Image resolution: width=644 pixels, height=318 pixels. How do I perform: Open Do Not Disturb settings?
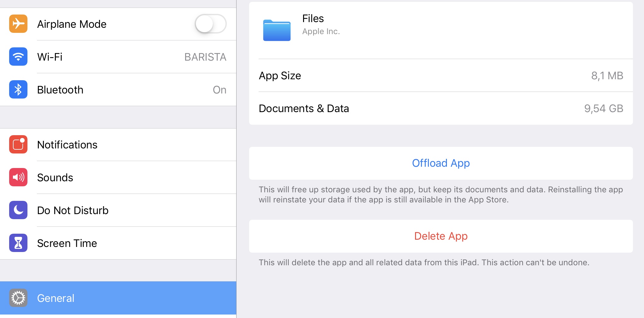coord(118,210)
